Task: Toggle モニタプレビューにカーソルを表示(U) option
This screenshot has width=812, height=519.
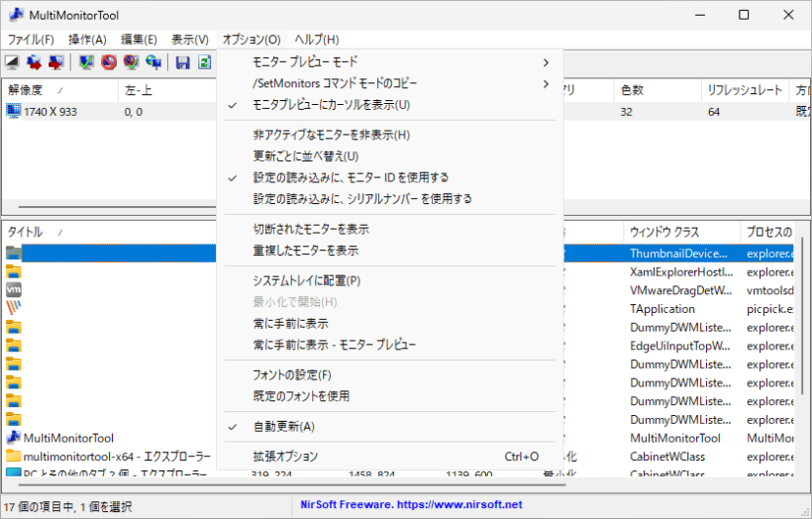Action: [x=389, y=105]
